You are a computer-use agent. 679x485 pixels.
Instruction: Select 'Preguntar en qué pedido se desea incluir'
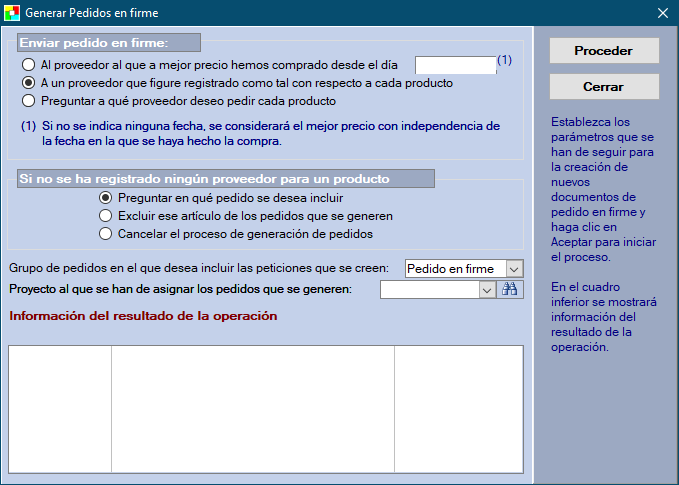coord(105,198)
